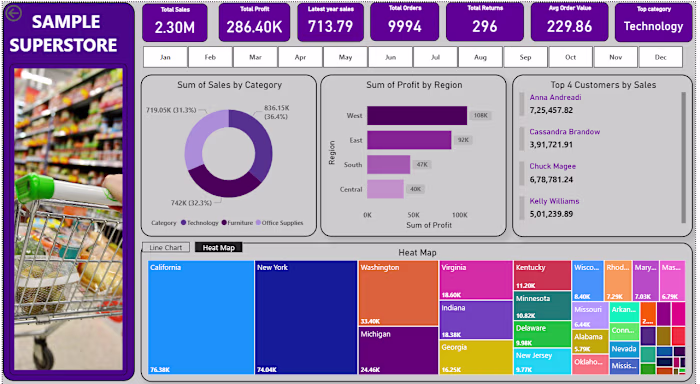This screenshot has height=384, width=700.
Task: Select the May month filter
Action: click(346, 57)
